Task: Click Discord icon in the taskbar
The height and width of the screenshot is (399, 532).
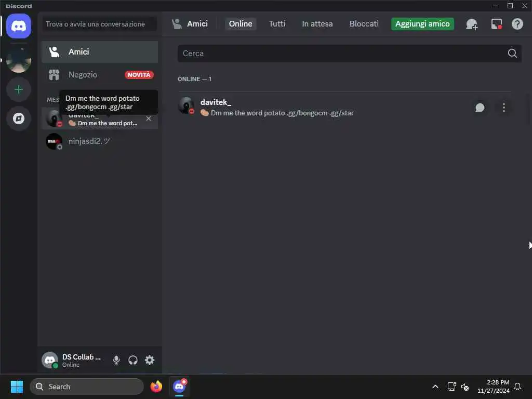Action: [179, 387]
